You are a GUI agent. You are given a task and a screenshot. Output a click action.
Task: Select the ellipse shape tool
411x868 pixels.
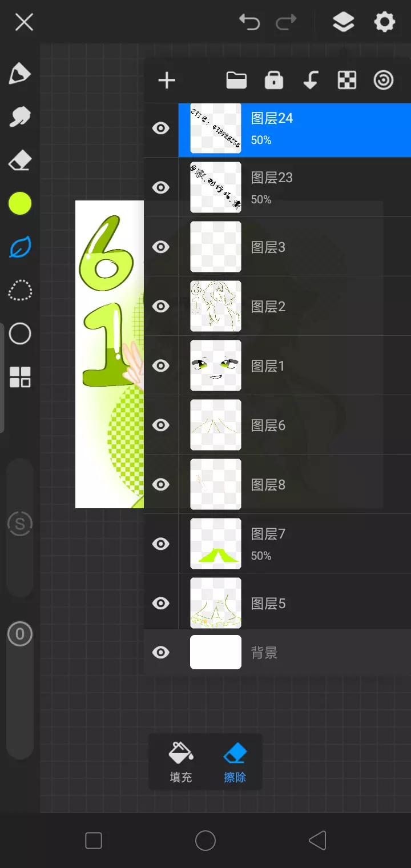[20, 334]
